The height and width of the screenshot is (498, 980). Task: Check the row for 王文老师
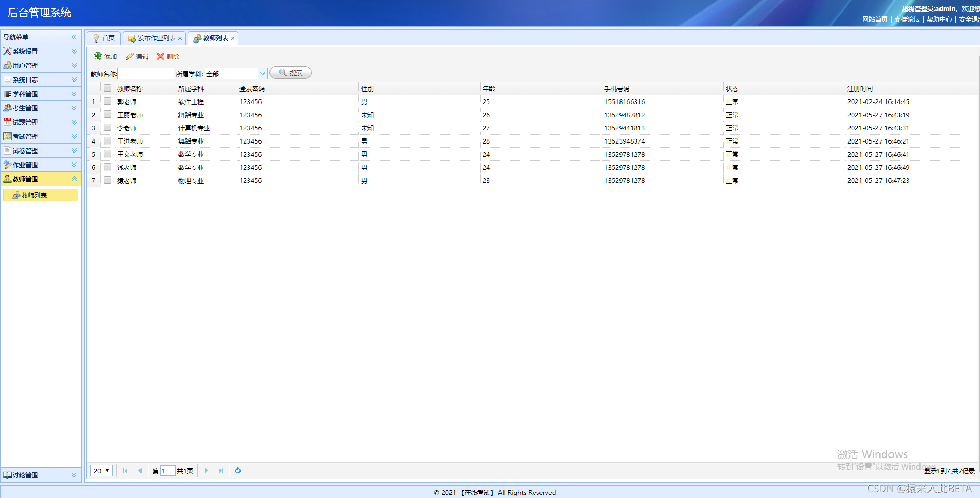(x=107, y=154)
